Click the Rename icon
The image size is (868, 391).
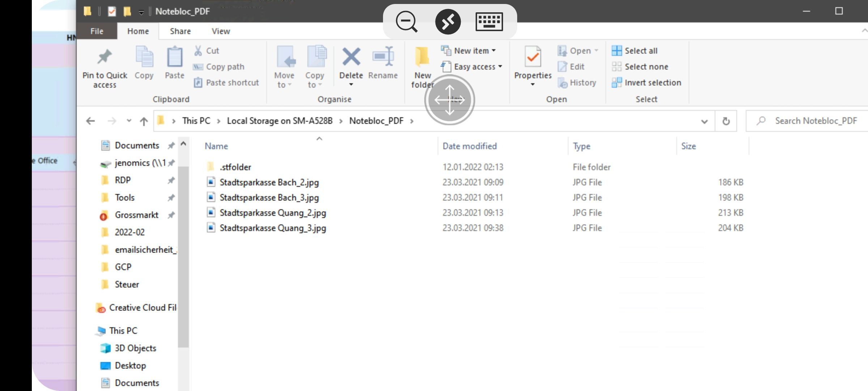pos(383,56)
